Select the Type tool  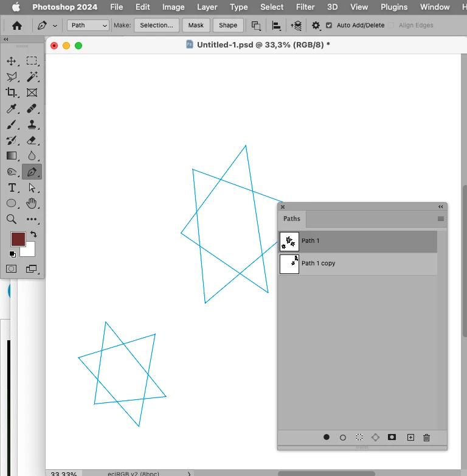[12, 187]
